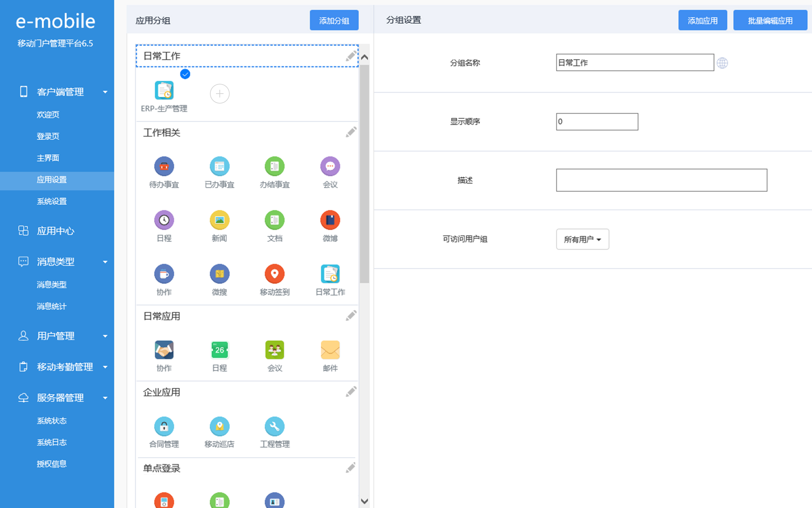Select the 文档 app icon
This screenshot has width=812, height=508.
[x=275, y=220]
